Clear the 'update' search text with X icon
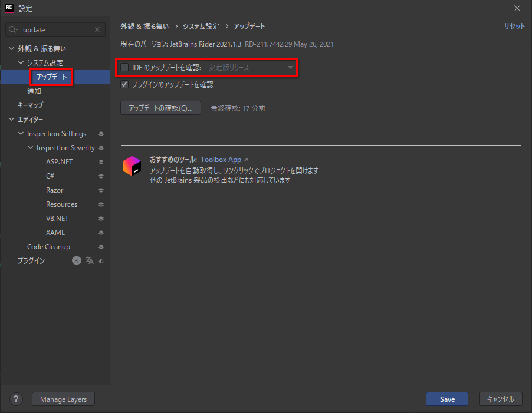The image size is (532, 413). (x=97, y=30)
